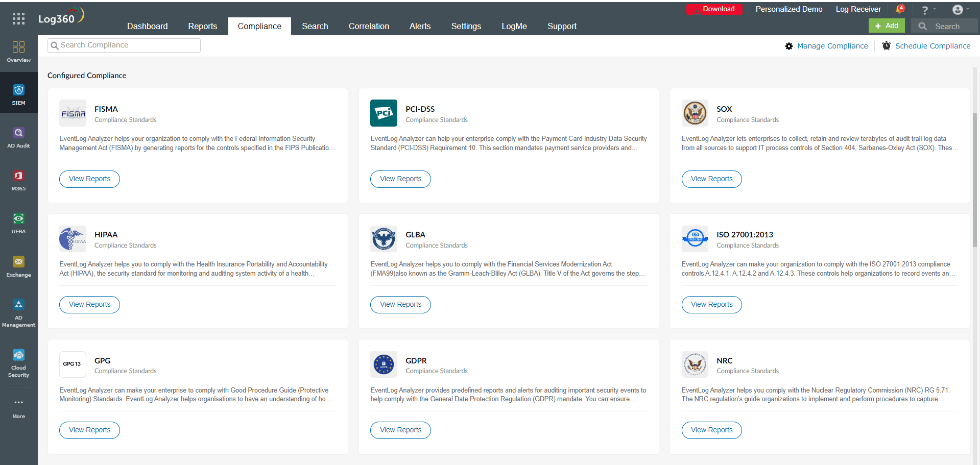The height and width of the screenshot is (465, 980).
Task: Click the GDPR logo icon
Action: (x=384, y=364)
